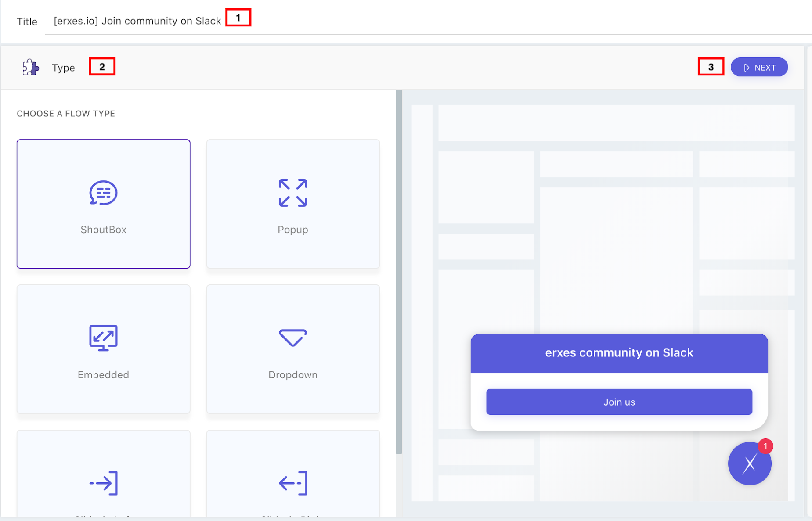The image size is (812, 521).
Task: Click the Popup expand arrows icon
Action: [x=293, y=193]
